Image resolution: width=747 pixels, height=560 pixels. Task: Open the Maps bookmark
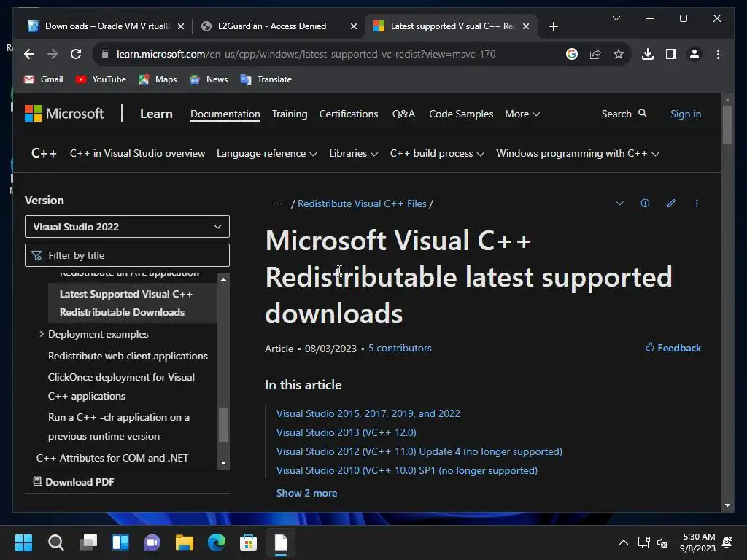(x=158, y=79)
